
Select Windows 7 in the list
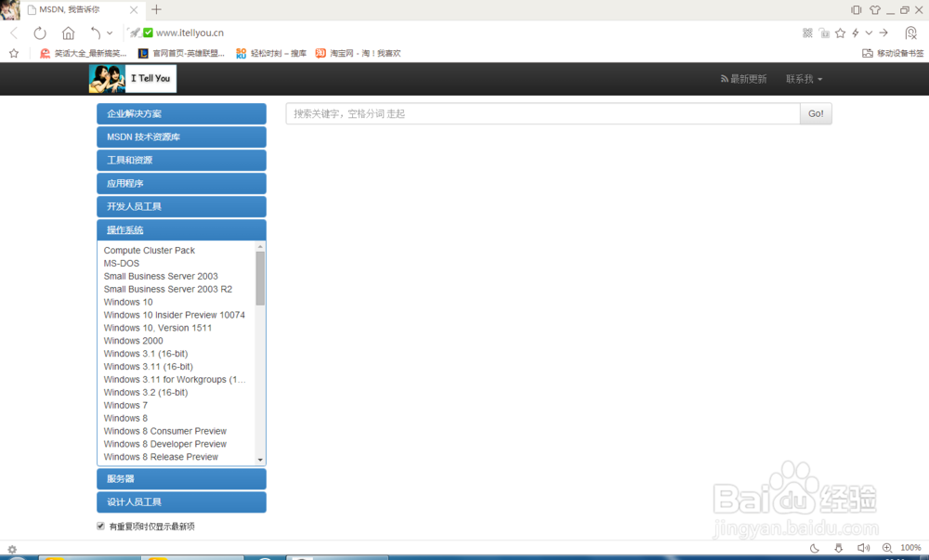(x=125, y=406)
